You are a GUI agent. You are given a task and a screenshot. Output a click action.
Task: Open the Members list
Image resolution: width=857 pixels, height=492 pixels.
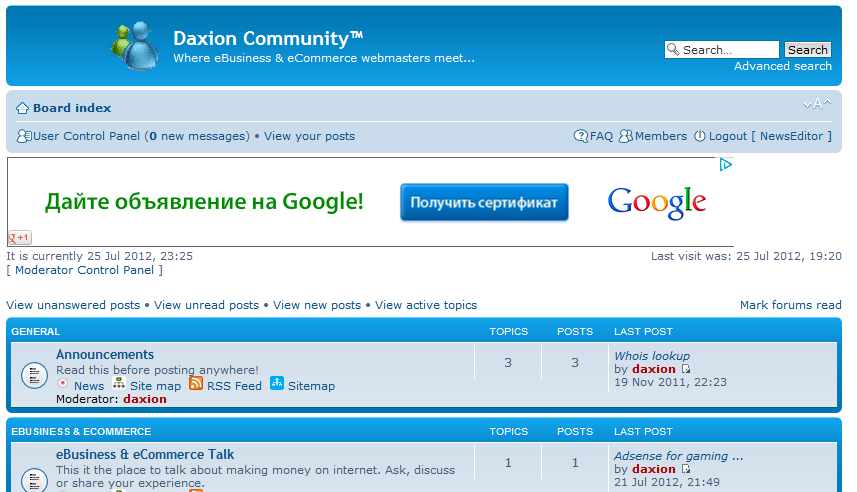pyautogui.click(x=661, y=136)
